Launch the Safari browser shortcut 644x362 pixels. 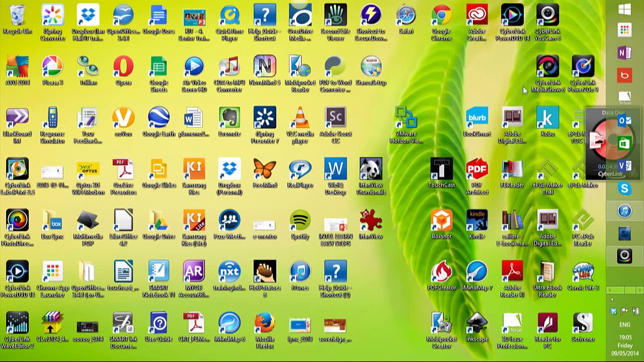point(406,15)
